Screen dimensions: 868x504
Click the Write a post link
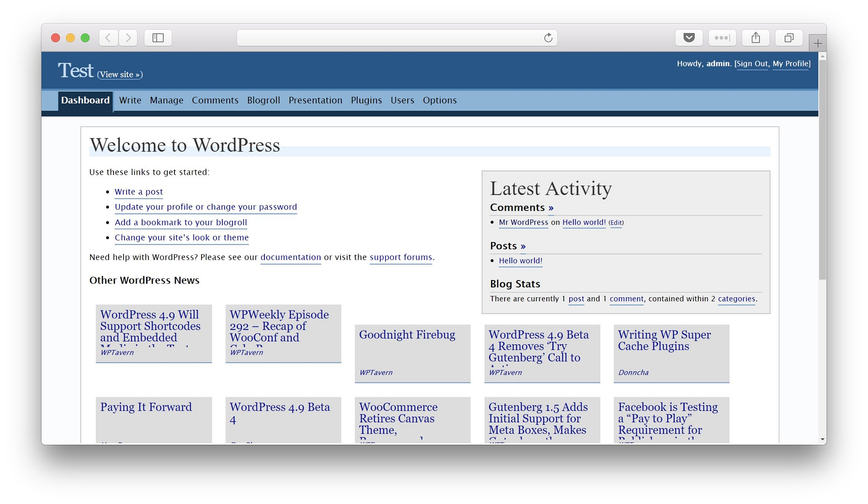click(x=139, y=192)
